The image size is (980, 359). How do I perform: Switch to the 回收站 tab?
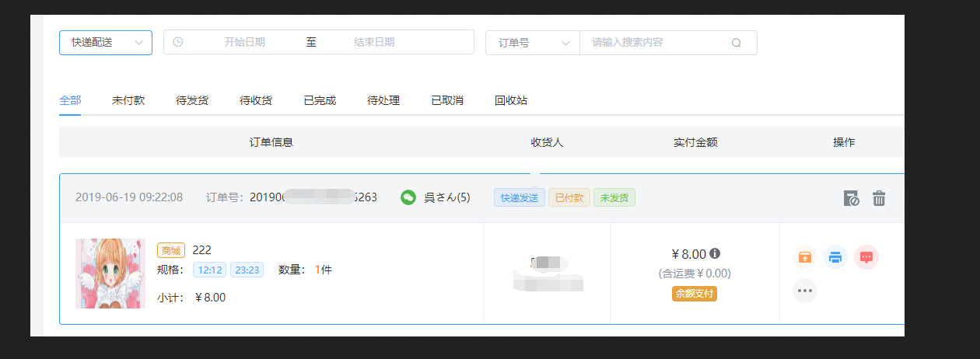pyautogui.click(x=511, y=101)
